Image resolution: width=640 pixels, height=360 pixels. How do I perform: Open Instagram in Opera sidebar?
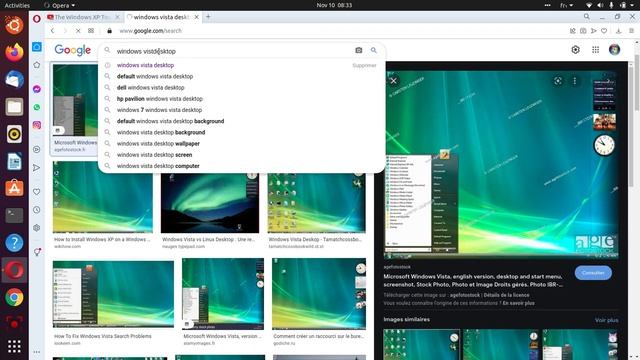tap(37, 125)
